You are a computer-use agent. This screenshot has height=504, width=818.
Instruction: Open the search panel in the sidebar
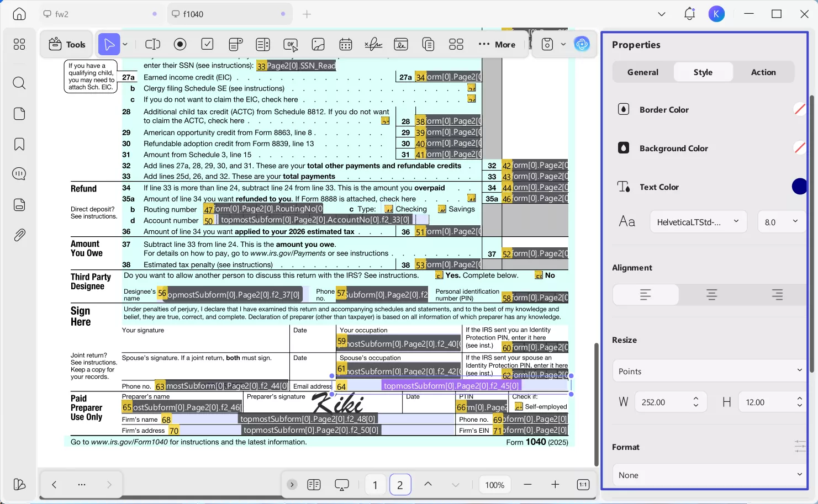point(19,83)
